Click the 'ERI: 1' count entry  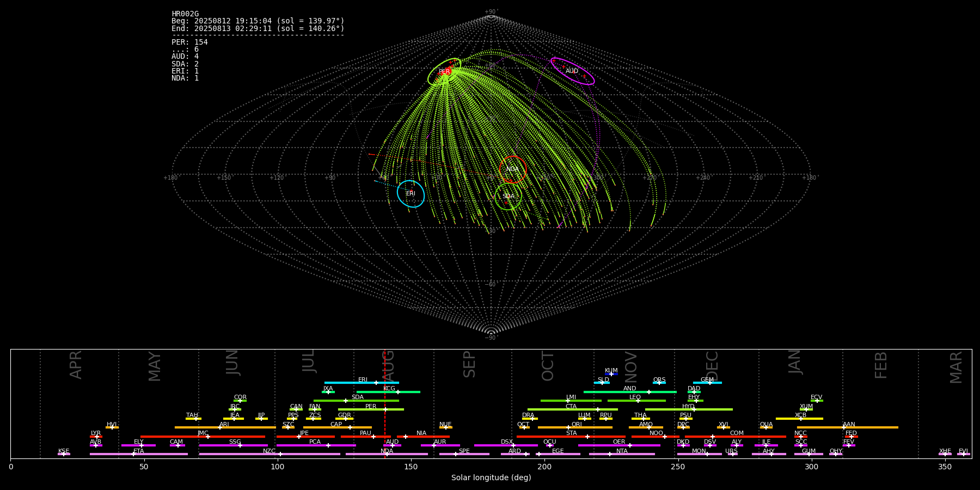pyautogui.click(x=185, y=71)
